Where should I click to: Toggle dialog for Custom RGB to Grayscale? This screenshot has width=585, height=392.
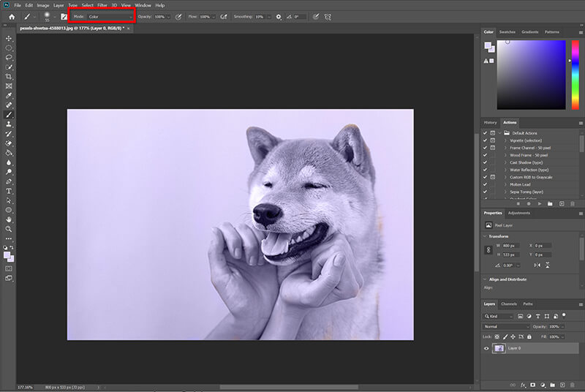[493, 177]
